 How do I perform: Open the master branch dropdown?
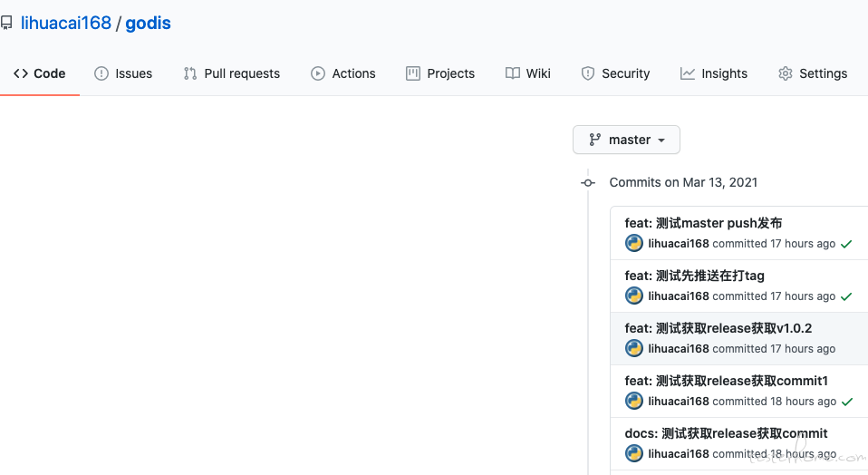pyautogui.click(x=626, y=140)
